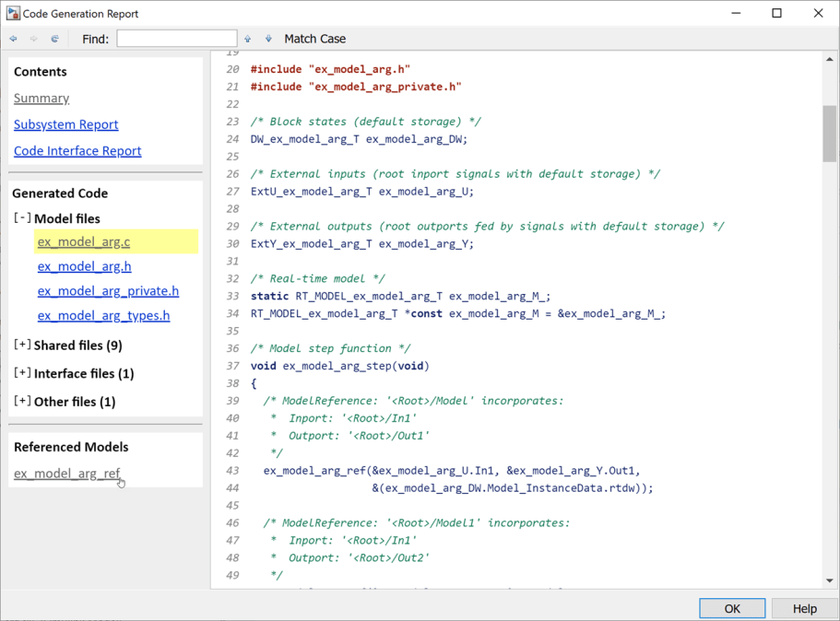This screenshot has height=621, width=840.
Task: Open the Subsystem Report link
Action: coord(65,124)
